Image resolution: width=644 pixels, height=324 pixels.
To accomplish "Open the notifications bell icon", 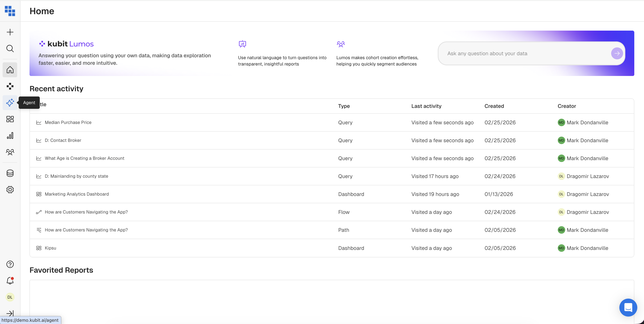I will 10,281.
